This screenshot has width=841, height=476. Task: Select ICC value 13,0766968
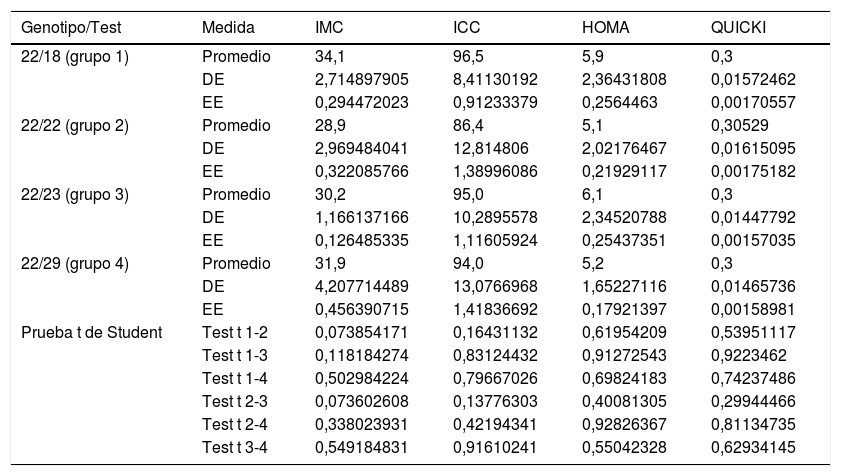tap(497, 287)
